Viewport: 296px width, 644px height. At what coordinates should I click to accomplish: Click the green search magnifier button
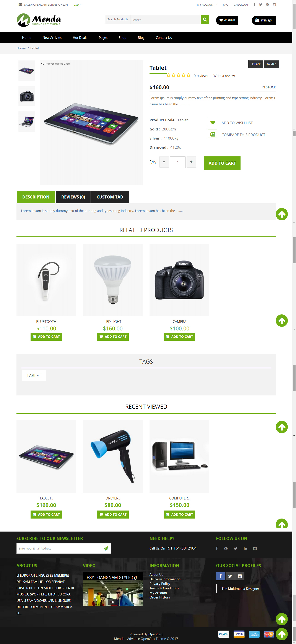tap(205, 20)
